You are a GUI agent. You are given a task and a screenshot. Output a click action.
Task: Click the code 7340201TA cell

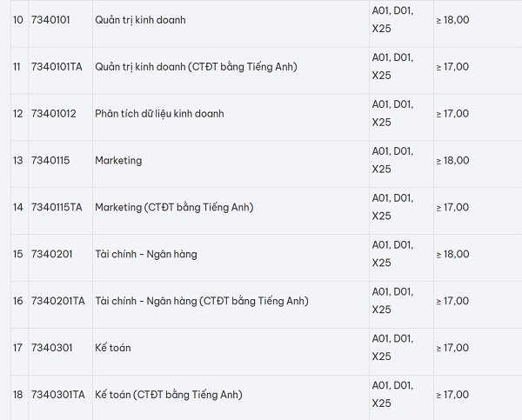click(x=58, y=301)
